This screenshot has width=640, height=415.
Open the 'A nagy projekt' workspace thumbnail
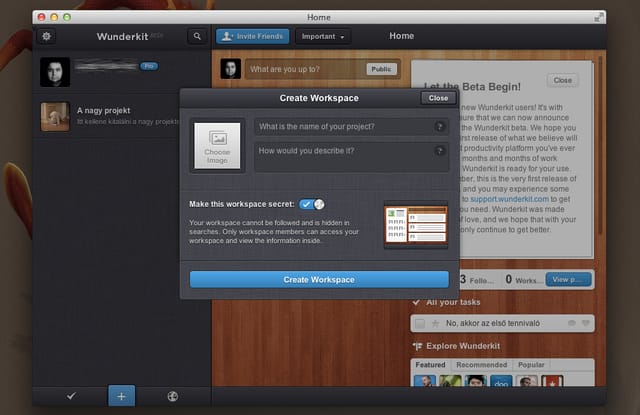(55, 117)
